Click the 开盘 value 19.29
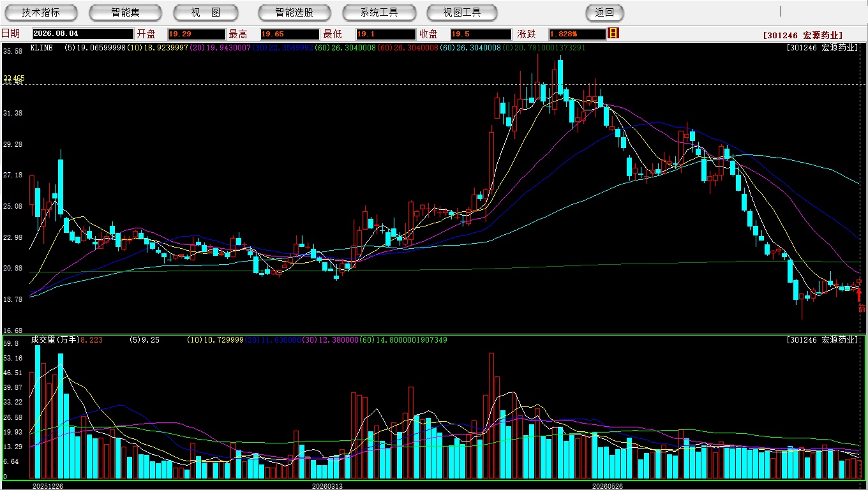 (197, 34)
